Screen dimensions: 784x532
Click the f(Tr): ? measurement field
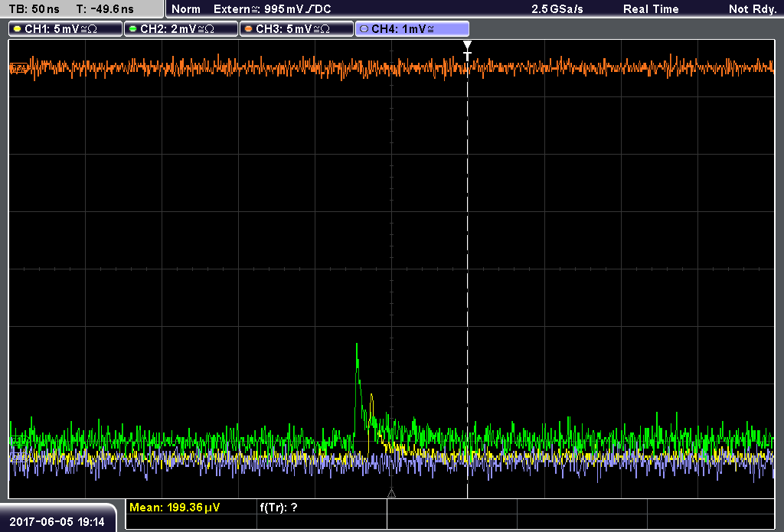coord(279,508)
